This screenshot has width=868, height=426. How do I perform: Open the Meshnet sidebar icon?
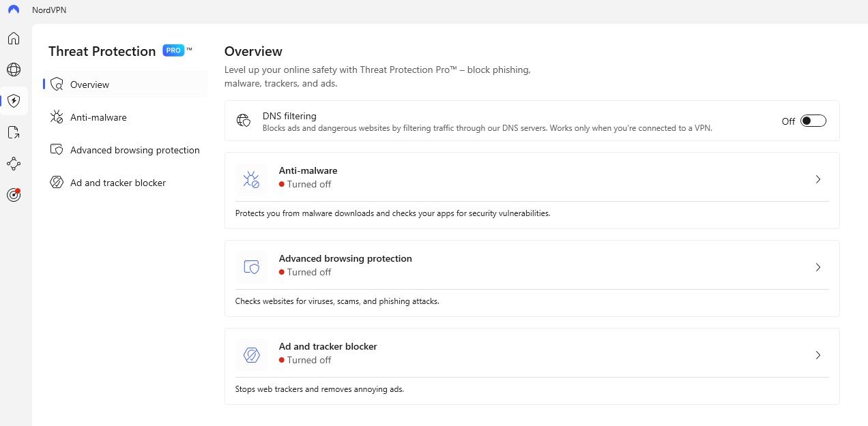(14, 164)
